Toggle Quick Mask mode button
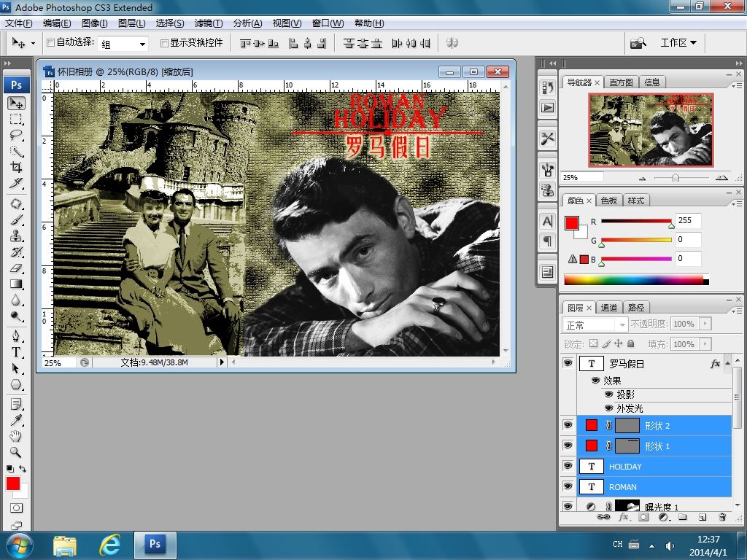 pyautogui.click(x=16, y=508)
